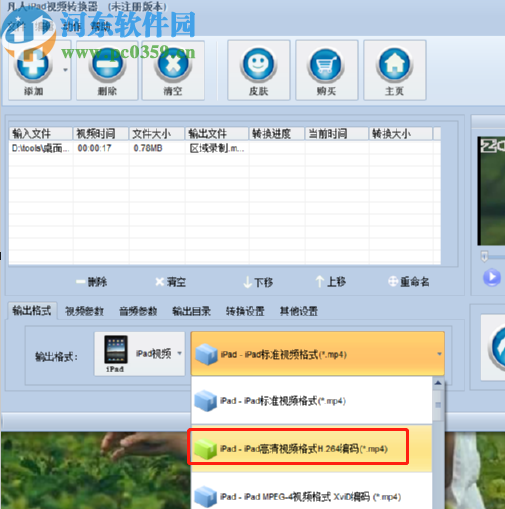Select iPad标准视频格式(*.mp4) from the list
This screenshot has height=509, width=505.
312,401
